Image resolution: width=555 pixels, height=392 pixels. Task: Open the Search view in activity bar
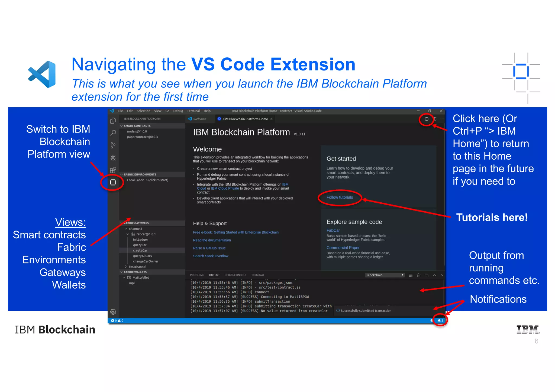(113, 133)
